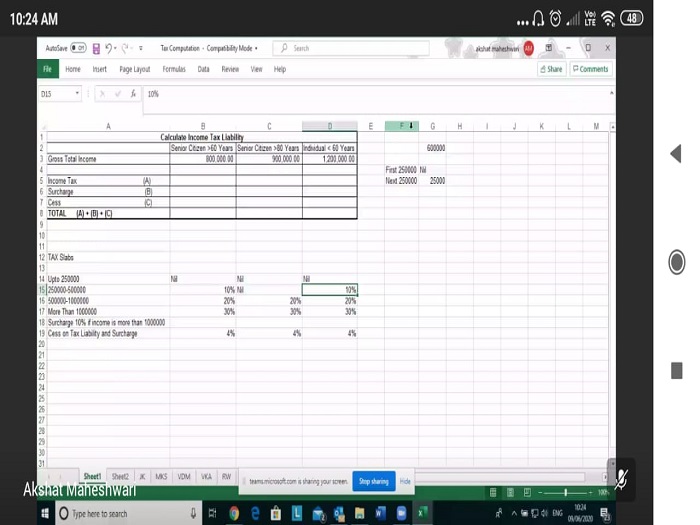Open the Data tab
The height and width of the screenshot is (525, 700).
[204, 69]
